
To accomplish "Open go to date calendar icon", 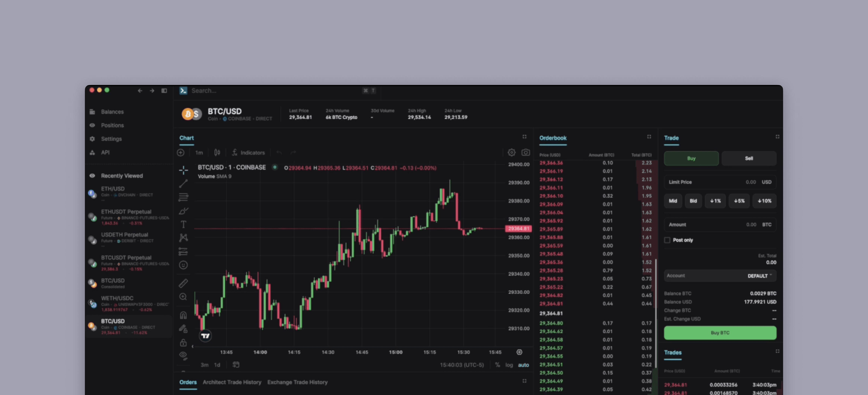I will click(236, 365).
